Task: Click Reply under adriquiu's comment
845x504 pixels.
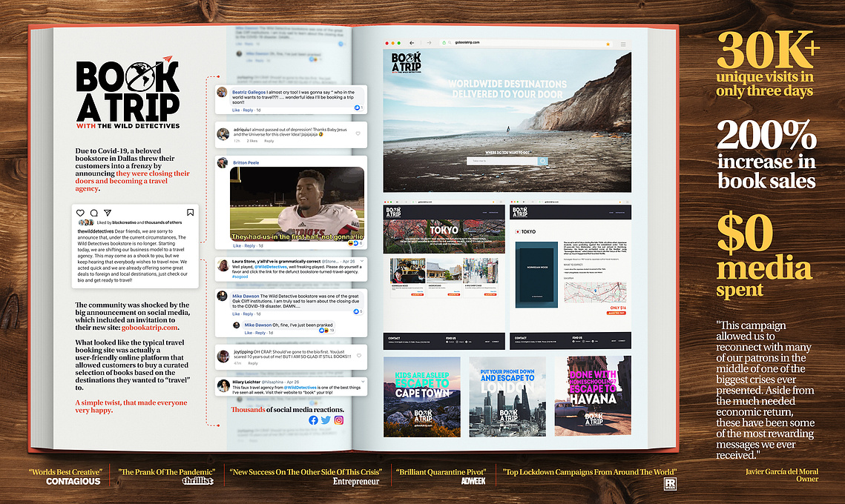Action: coord(269,141)
